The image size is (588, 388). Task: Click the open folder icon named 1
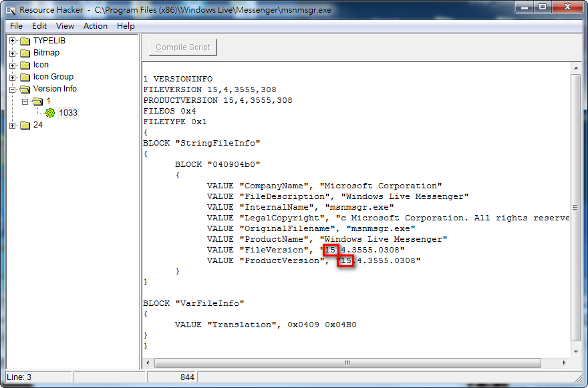coord(37,101)
